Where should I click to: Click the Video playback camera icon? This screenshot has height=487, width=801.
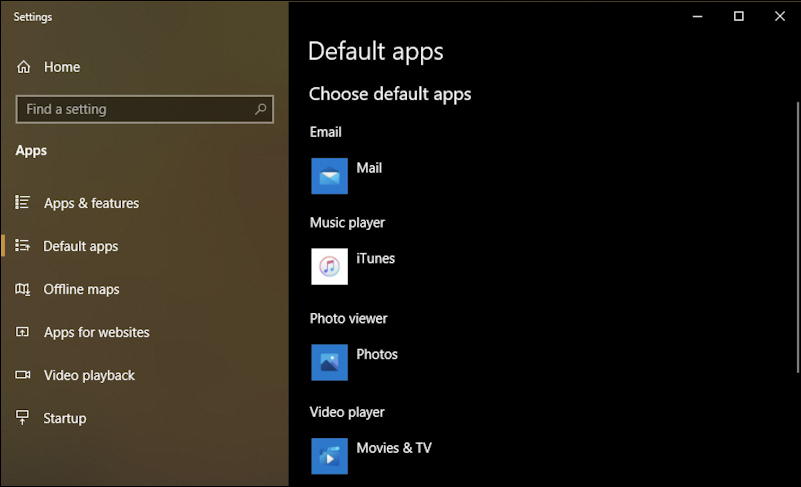tap(22, 375)
